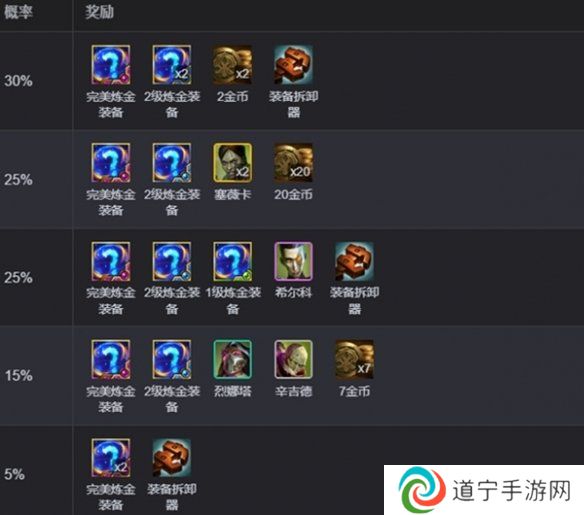Open the 道宁手游网 watermark logo
Image resolution: width=584 pixels, height=515 pixels.
click(x=484, y=490)
